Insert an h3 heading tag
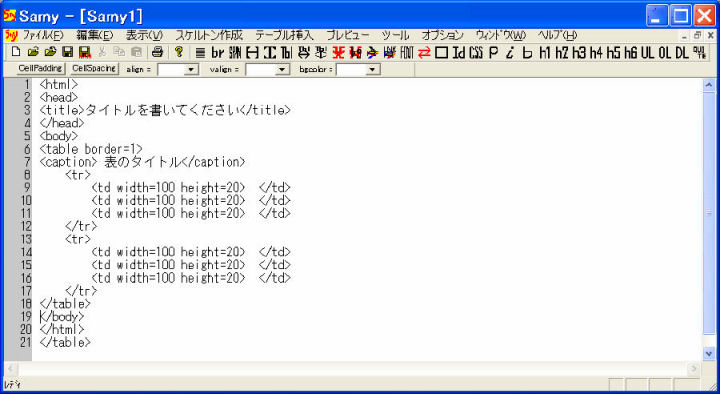This screenshot has height=394, width=720. click(x=579, y=52)
